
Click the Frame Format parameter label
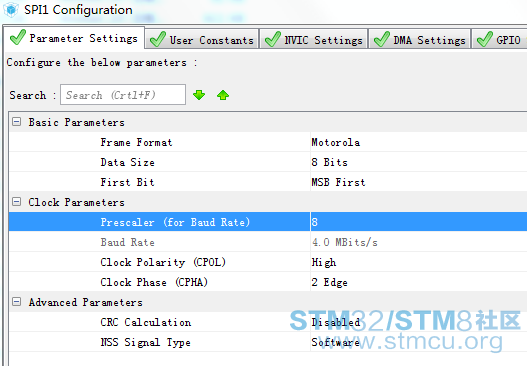pos(136,143)
